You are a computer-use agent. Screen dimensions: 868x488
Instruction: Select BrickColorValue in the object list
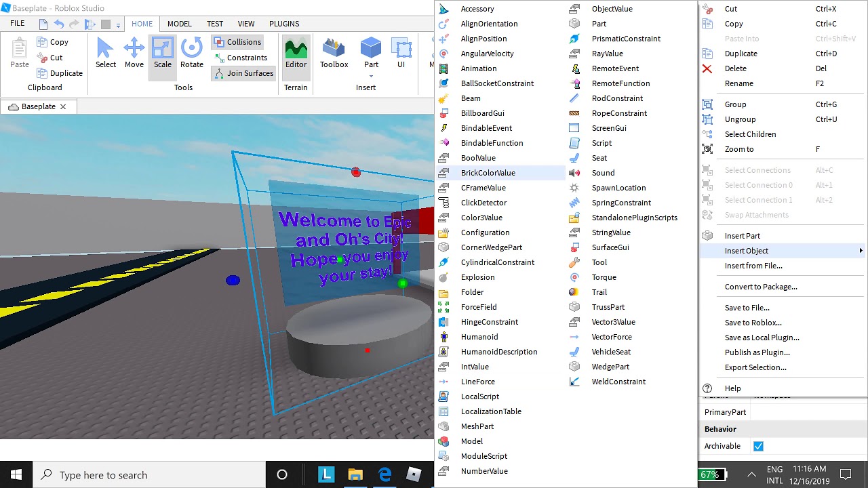(500, 173)
